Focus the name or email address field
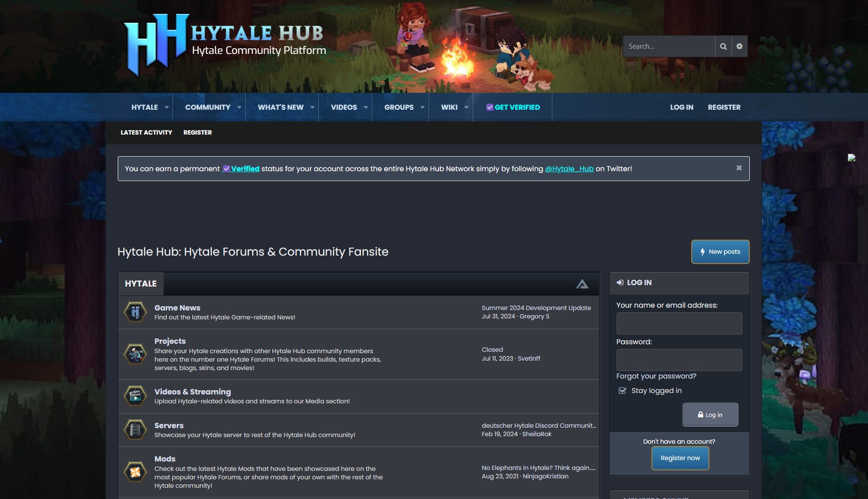This screenshot has width=868, height=499. (x=679, y=323)
